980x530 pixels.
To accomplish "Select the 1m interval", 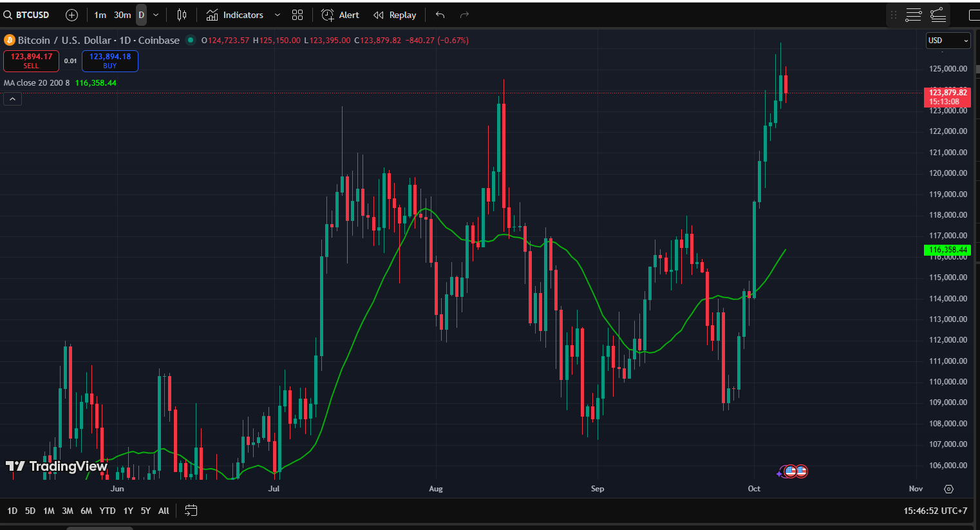I will click(100, 15).
